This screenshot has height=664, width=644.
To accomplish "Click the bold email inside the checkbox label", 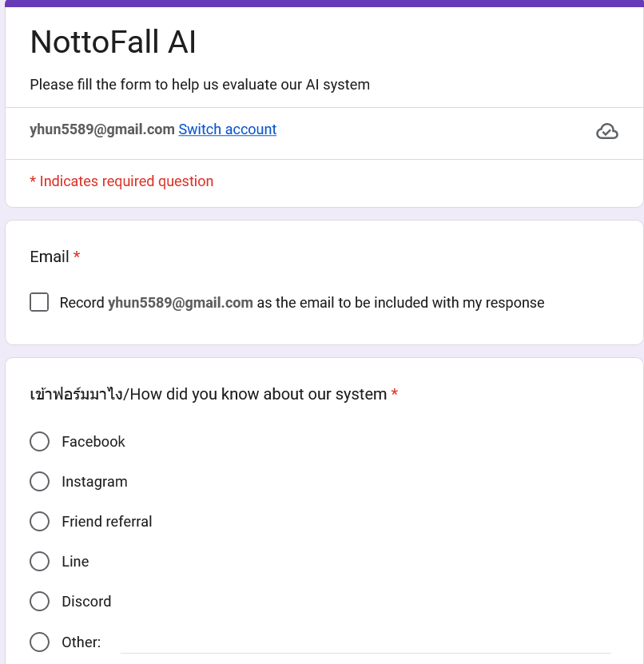I will [x=181, y=303].
